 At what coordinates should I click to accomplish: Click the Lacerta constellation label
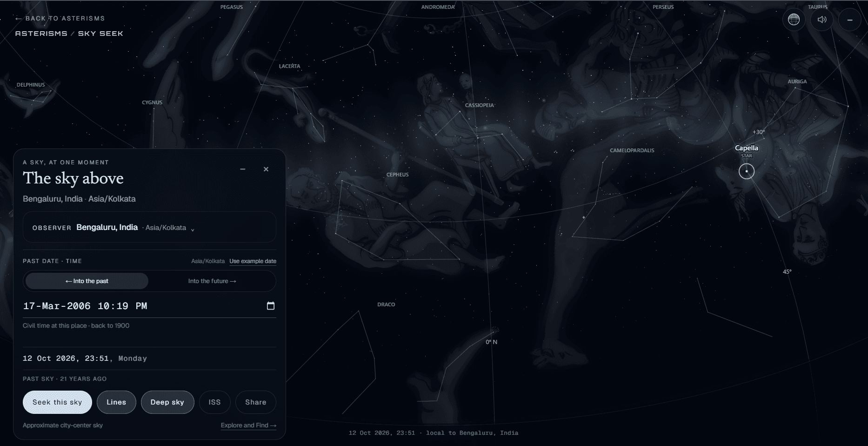pos(289,66)
